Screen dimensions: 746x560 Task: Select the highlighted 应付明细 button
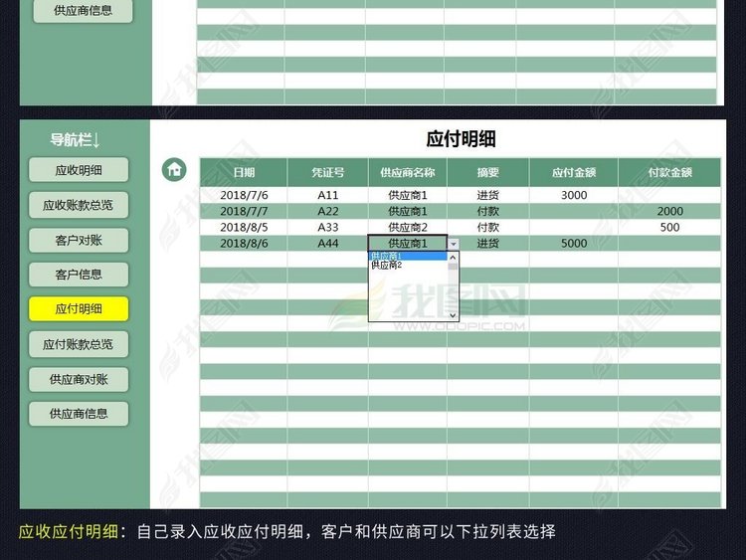(x=79, y=308)
